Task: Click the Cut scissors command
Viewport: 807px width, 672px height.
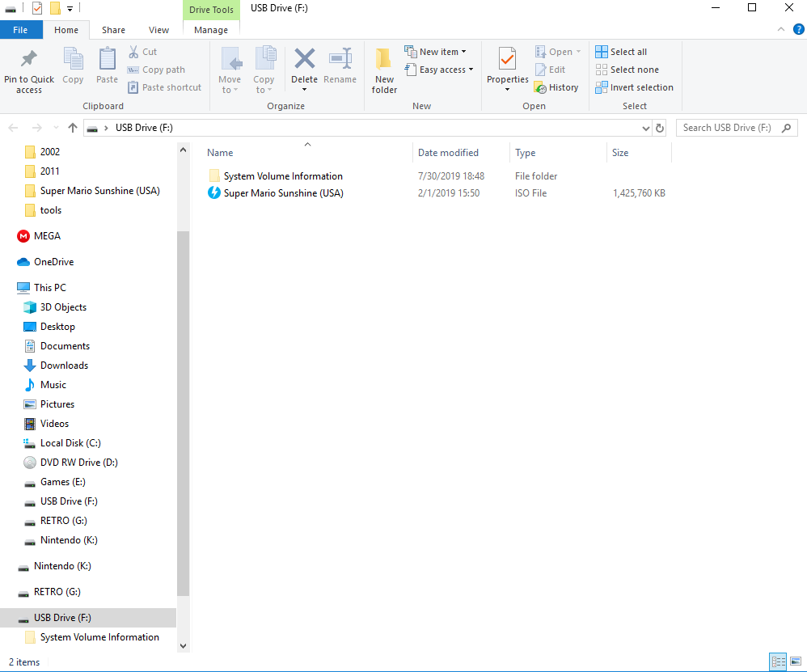Action: (x=142, y=52)
